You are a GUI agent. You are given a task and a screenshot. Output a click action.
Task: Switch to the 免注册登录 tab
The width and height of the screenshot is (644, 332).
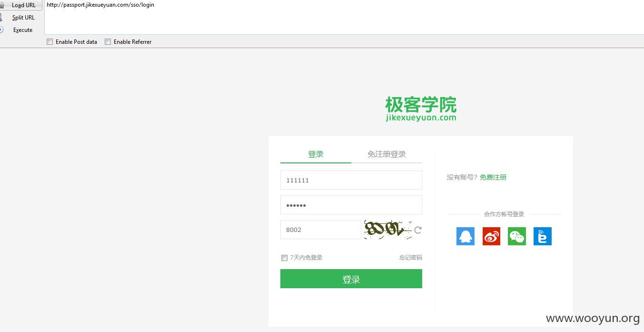386,155
